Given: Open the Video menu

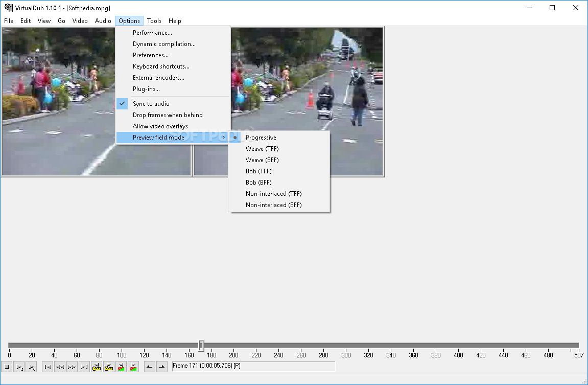Looking at the screenshot, I should coord(80,21).
